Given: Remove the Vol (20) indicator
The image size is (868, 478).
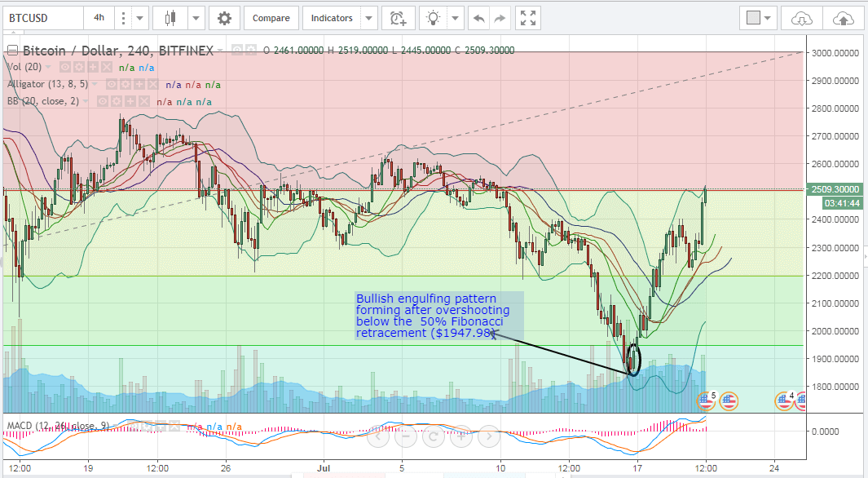Looking at the screenshot, I should coord(107,68).
